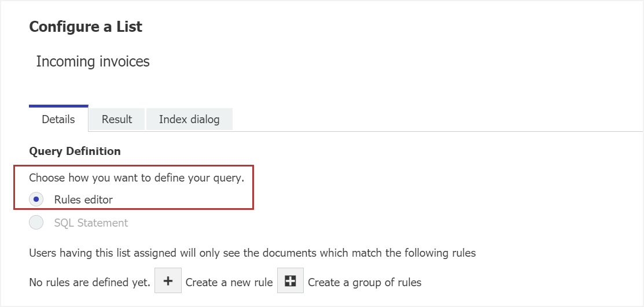Click the "Users having this list assigned" description

coord(252,253)
